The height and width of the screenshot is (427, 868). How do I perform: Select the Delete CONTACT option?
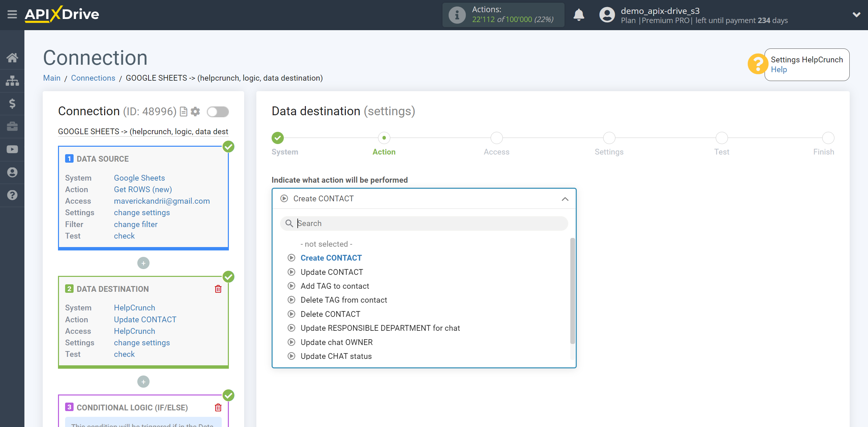tap(330, 314)
